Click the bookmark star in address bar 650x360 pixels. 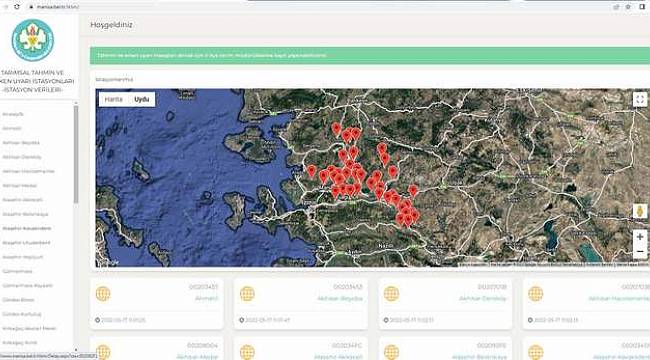[x=628, y=7]
